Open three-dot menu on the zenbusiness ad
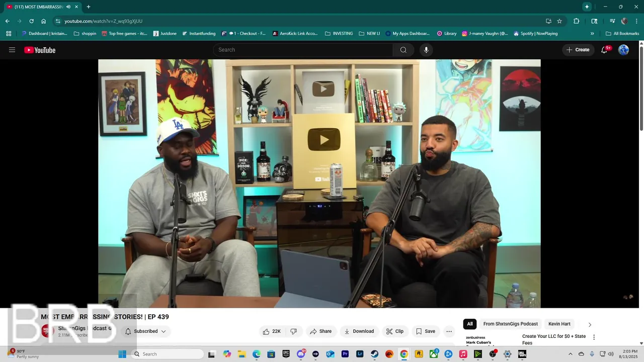The height and width of the screenshot is (362, 644). click(594, 337)
